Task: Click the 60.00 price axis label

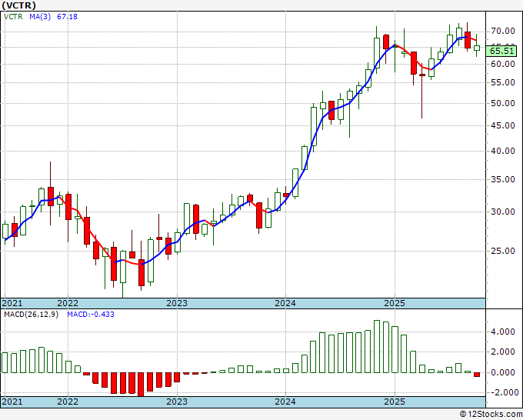Action: click(503, 64)
